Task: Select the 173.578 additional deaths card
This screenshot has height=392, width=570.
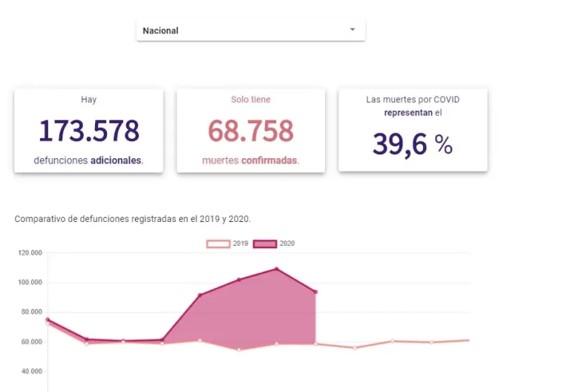Action: pos(88,131)
